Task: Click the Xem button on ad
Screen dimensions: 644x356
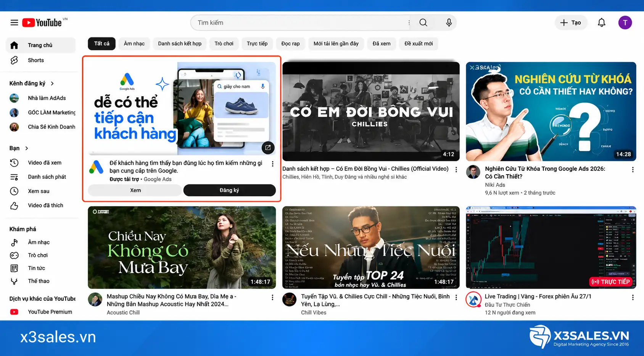Action: [135, 190]
